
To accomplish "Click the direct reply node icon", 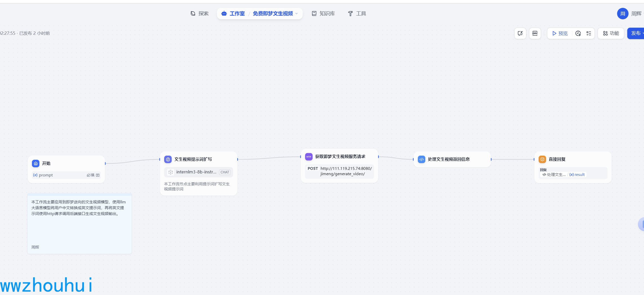I will 542,159.
